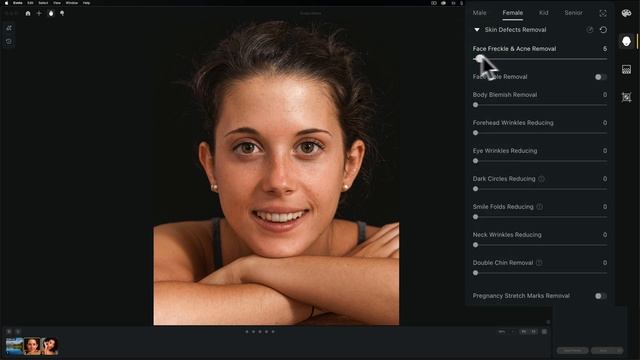Click the Pregnancy Stretch Marks Removal label

click(521, 296)
